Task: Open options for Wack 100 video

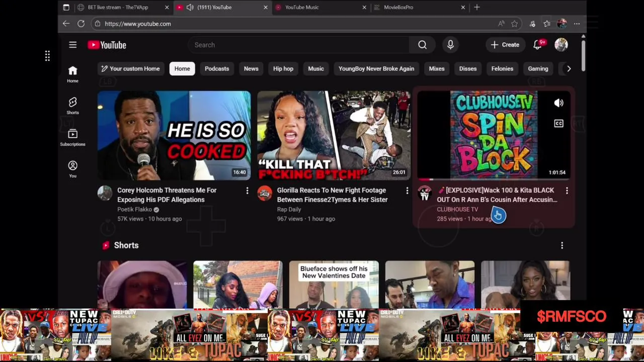Action: coord(567,191)
